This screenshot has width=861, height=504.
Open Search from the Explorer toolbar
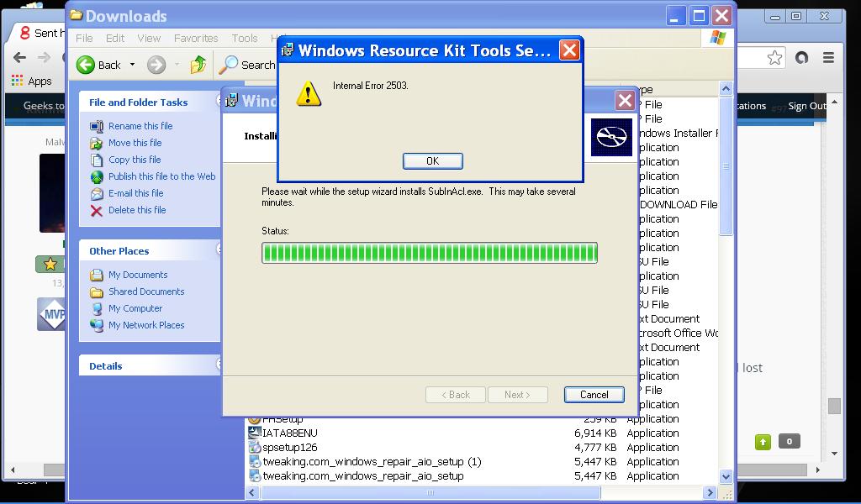[247, 66]
